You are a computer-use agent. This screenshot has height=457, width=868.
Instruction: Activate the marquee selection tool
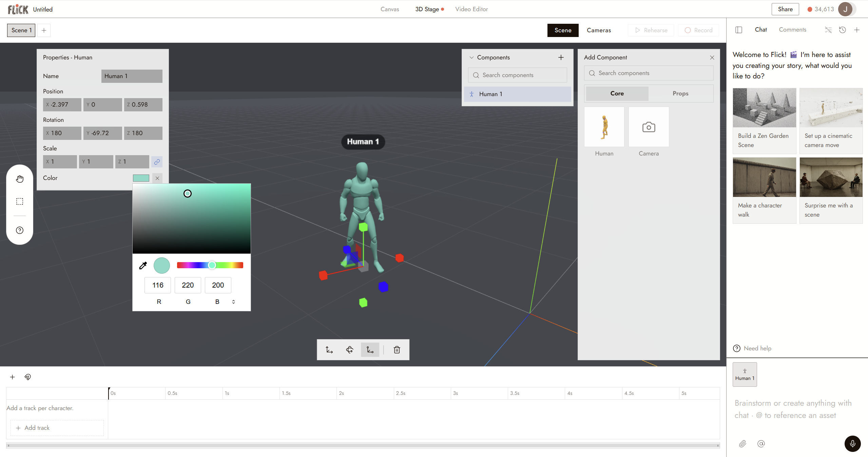pyautogui.click(x=20, y=201)
